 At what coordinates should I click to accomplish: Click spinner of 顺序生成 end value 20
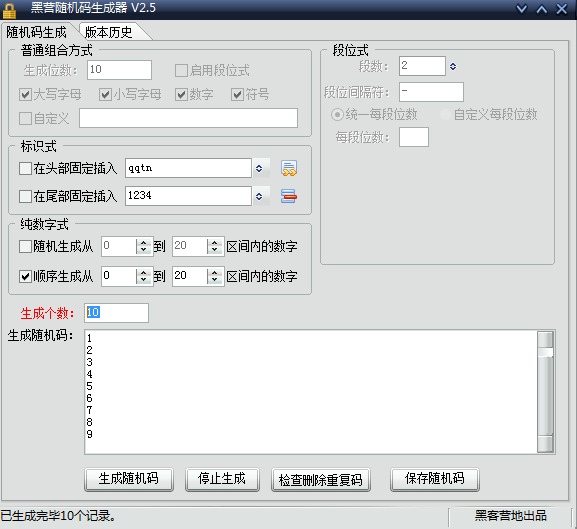[215, 276]
